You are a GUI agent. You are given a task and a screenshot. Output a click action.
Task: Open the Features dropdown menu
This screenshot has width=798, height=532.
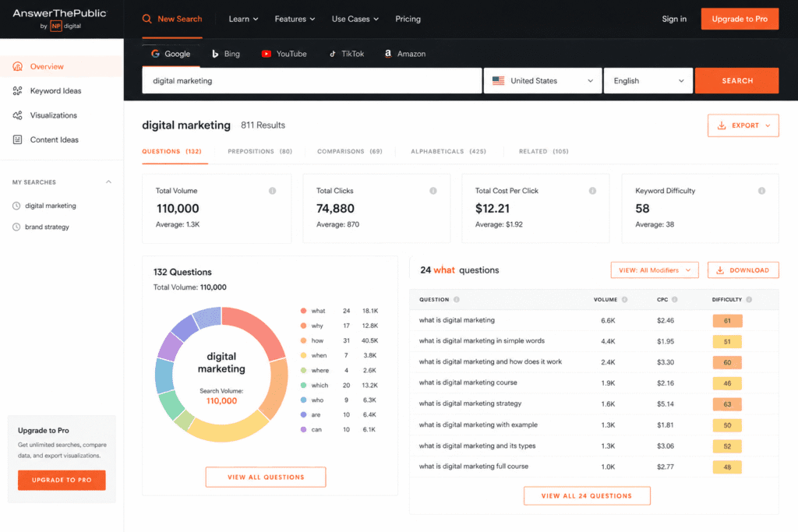tap(295, 19)
